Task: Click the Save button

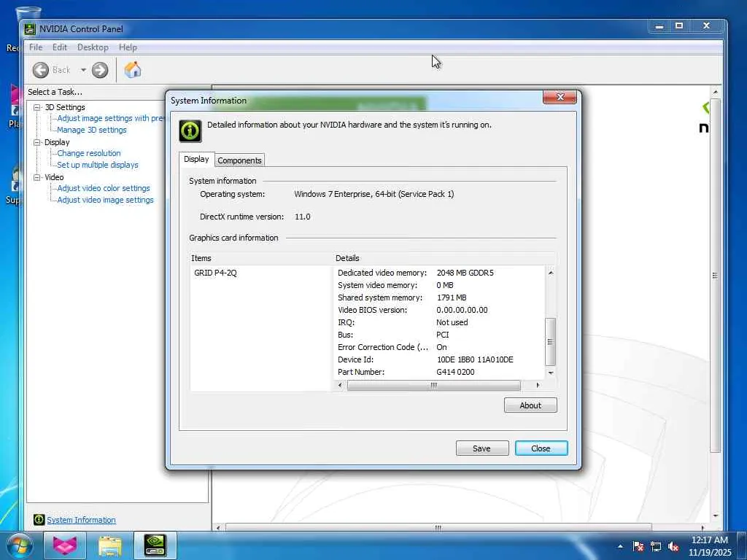Action: 481,448
